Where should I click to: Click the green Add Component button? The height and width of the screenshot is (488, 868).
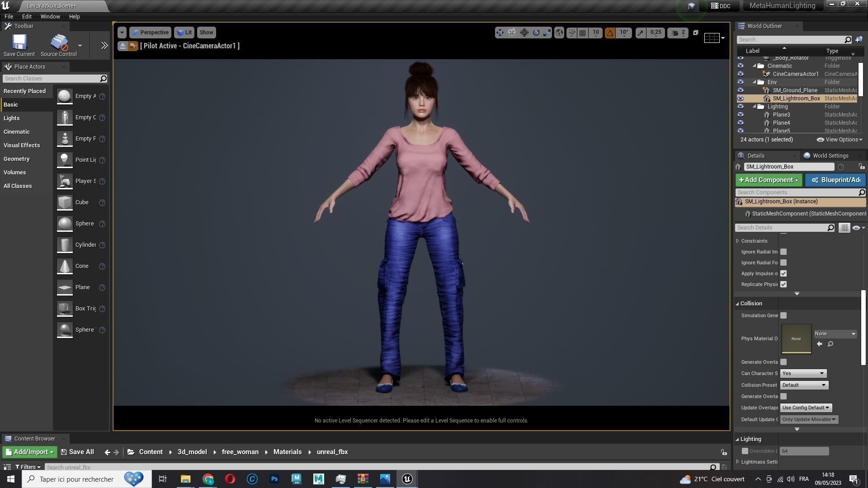coord(768,180)
